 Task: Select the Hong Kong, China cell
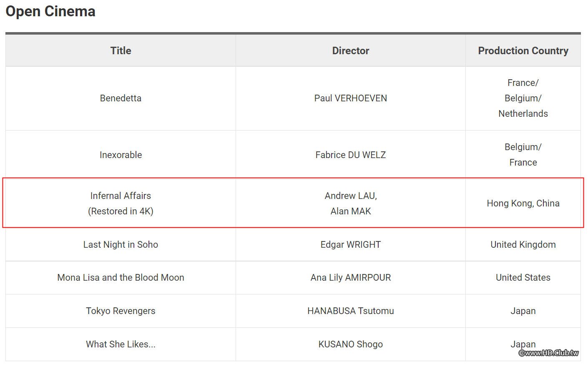coord(523,203)
